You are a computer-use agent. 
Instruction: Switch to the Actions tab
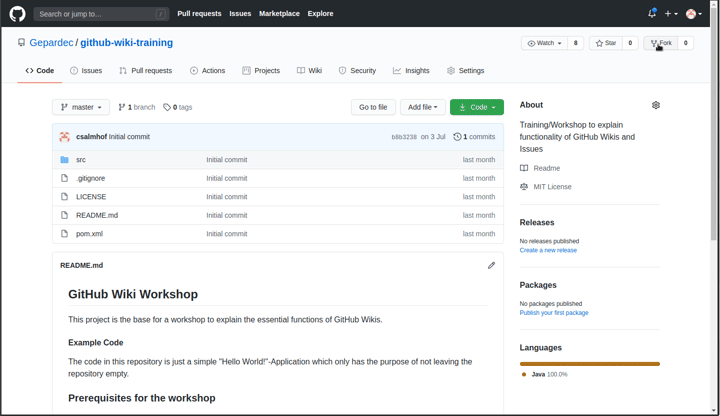click(208, 71)
